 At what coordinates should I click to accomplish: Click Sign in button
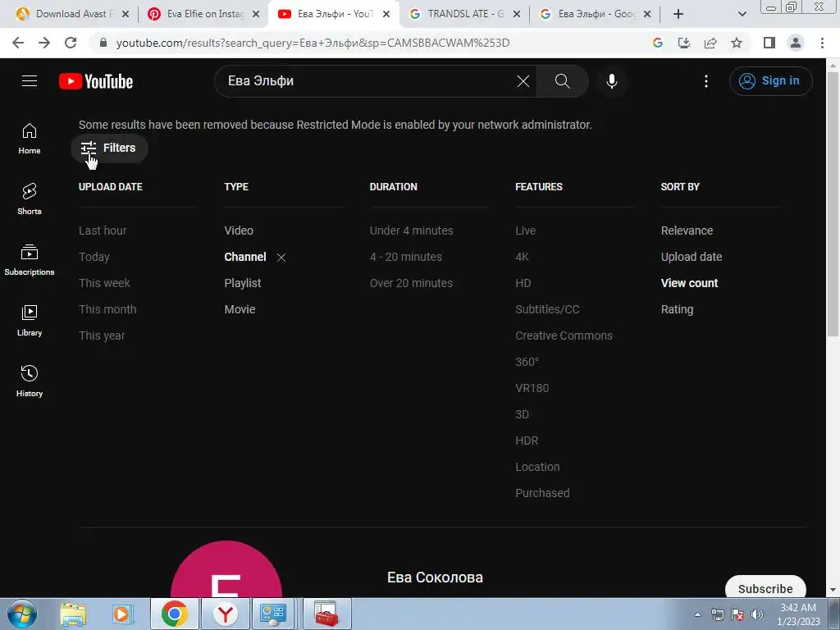(x=770, y=81)
